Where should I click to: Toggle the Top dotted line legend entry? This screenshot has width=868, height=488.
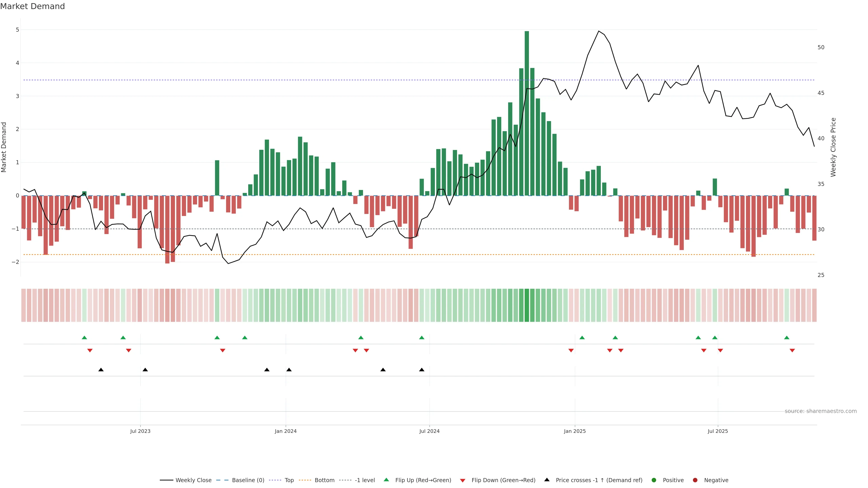[289, 480]
